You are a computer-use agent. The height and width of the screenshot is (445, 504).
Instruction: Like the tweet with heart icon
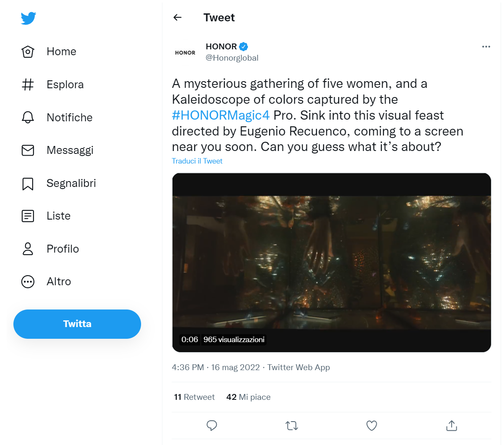click(372, 426)
